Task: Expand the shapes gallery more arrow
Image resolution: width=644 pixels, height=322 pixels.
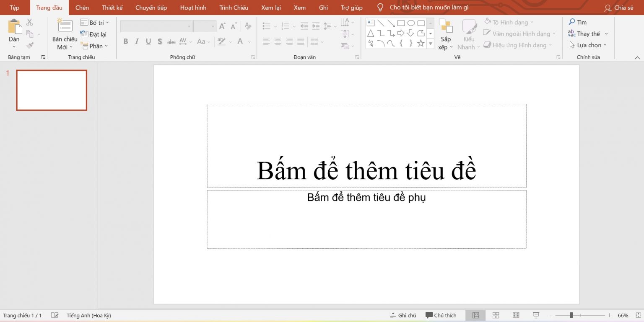Action: pyautogui.click(x=430, y=44)
